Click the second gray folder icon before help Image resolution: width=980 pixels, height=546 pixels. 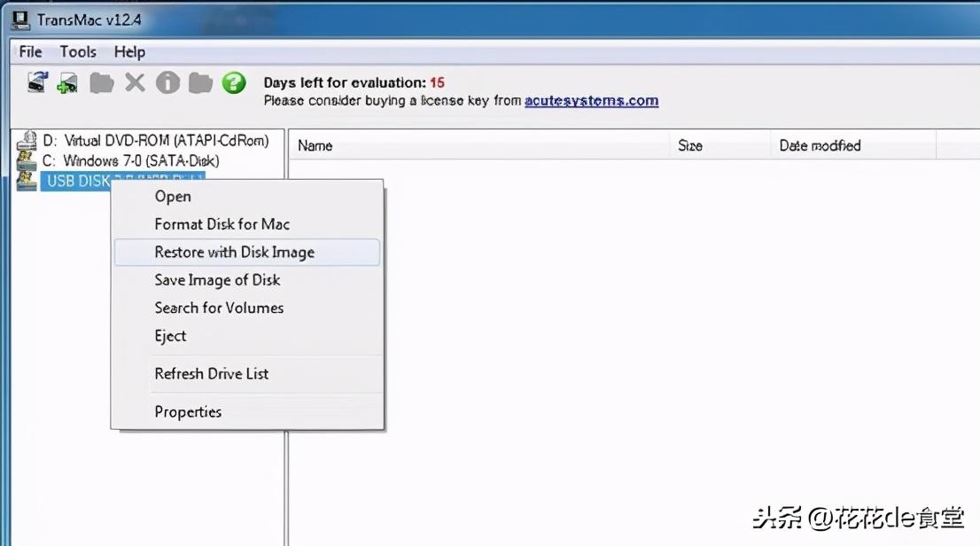click(x=200, y=83)
